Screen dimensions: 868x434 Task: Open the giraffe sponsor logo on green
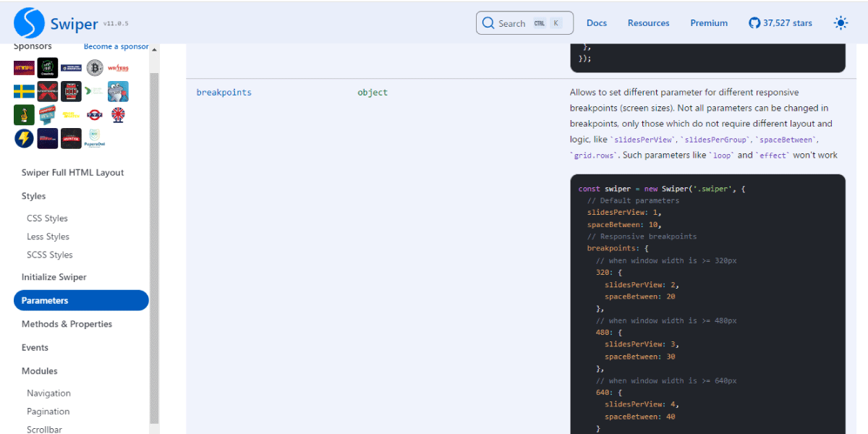24,115
